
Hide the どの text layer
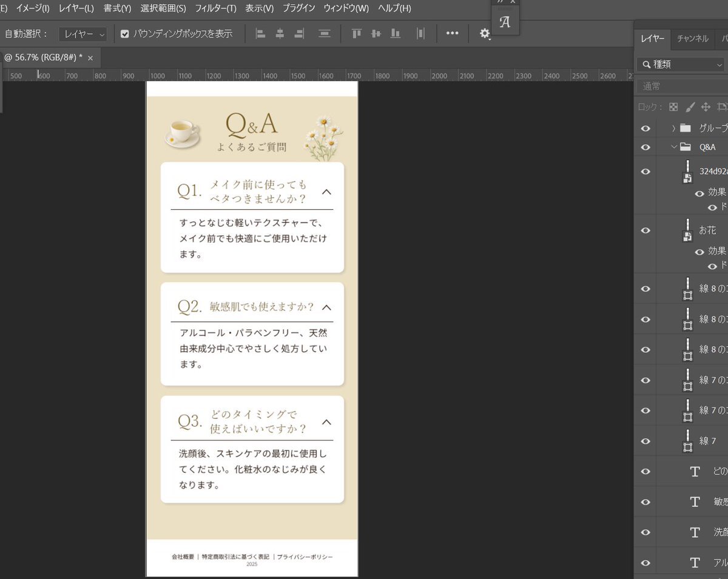645,471
